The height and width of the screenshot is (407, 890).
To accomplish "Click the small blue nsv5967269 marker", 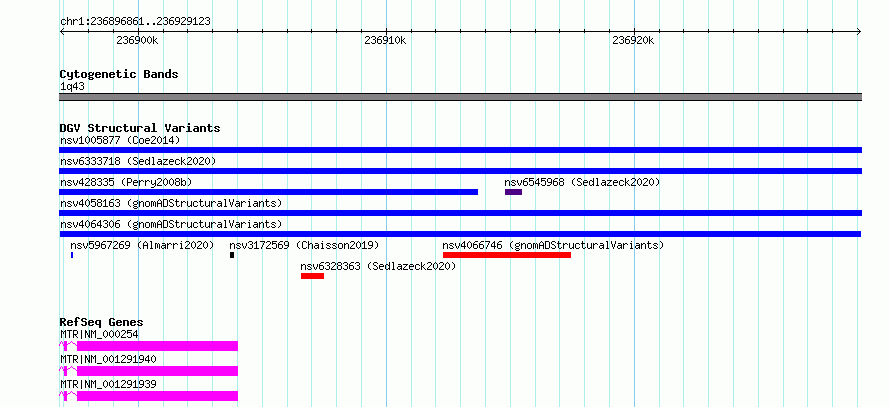I will 72,255.
